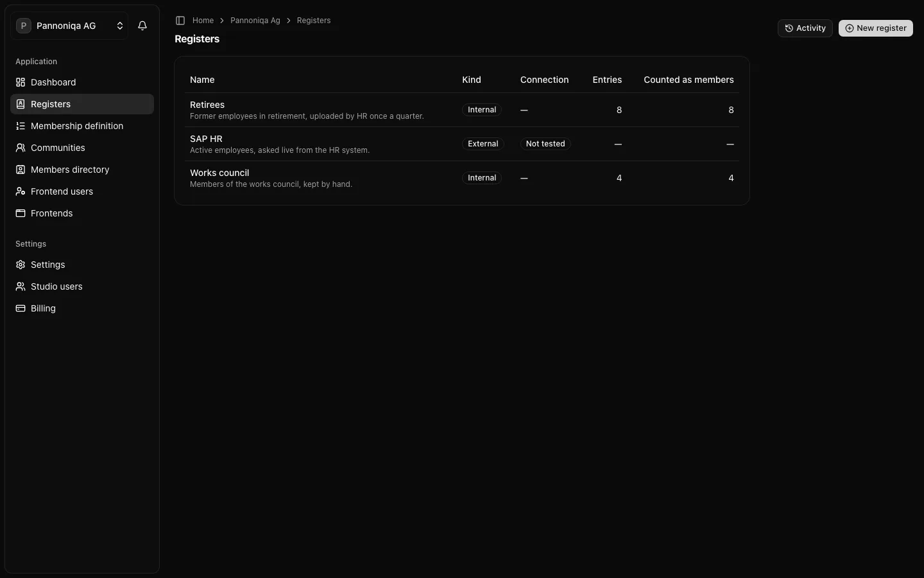
Task: Click the Pannoniqa AG avatar letter P
Action: (x=24, y=26)
